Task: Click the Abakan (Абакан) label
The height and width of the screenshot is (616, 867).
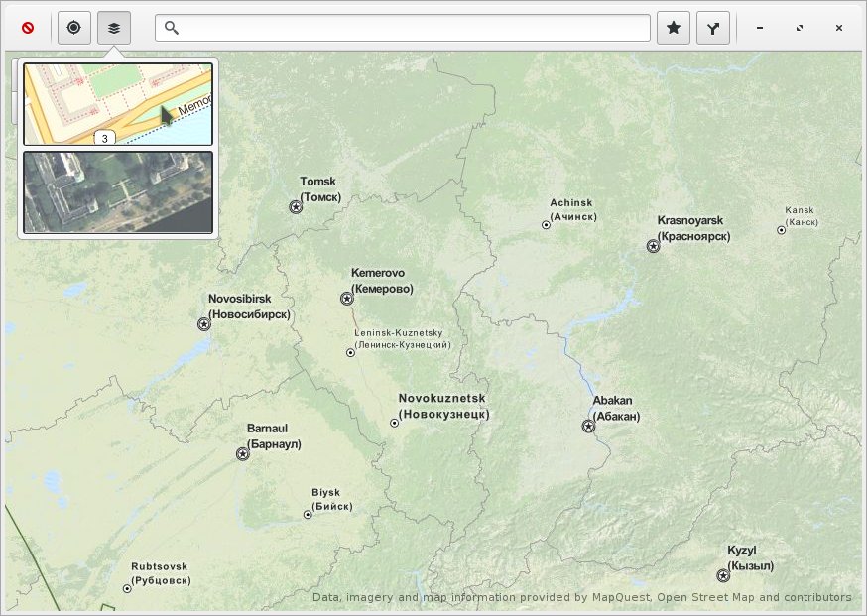Action: [x=616, y=408]
